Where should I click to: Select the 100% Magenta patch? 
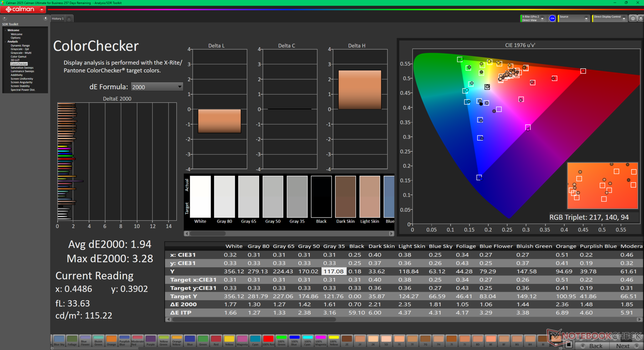pos(321,341)
